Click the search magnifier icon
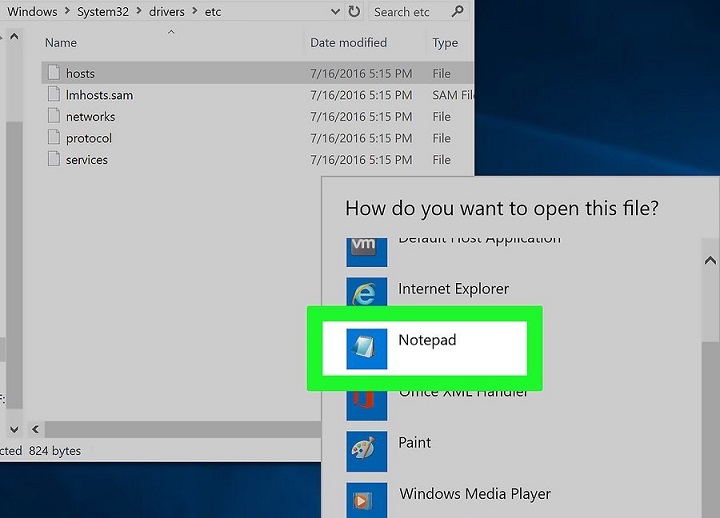Image resolution: width=720 pixels, height=518 pixels. [457, 11]
